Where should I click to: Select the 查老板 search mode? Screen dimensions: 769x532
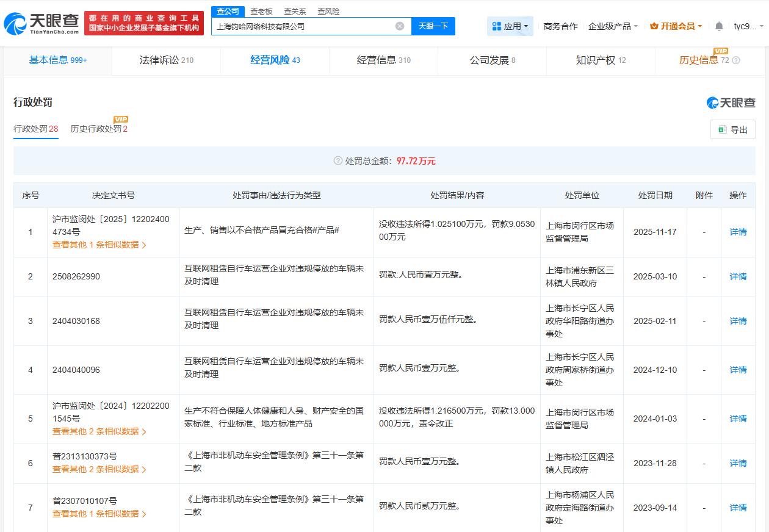pyautogui.click(x=261, y=12)
